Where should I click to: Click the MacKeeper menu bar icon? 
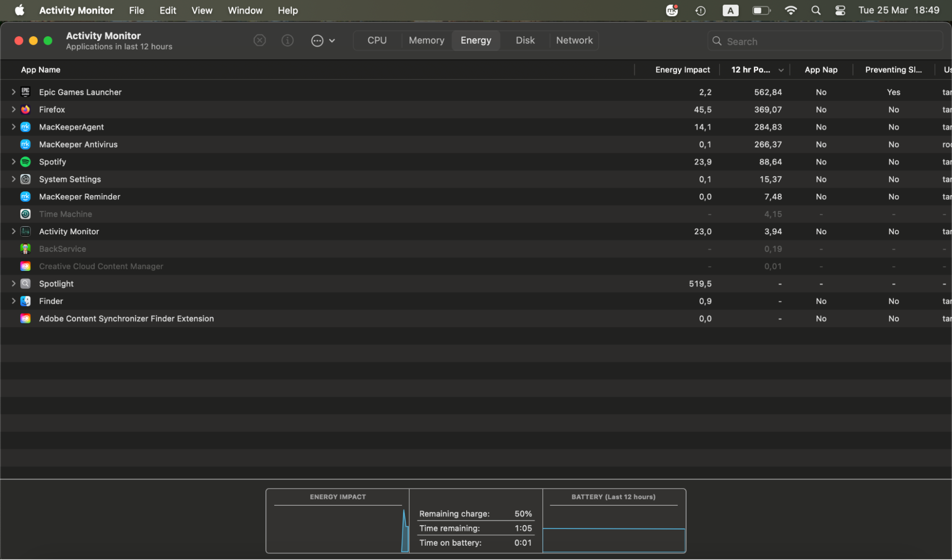point(671,10)
